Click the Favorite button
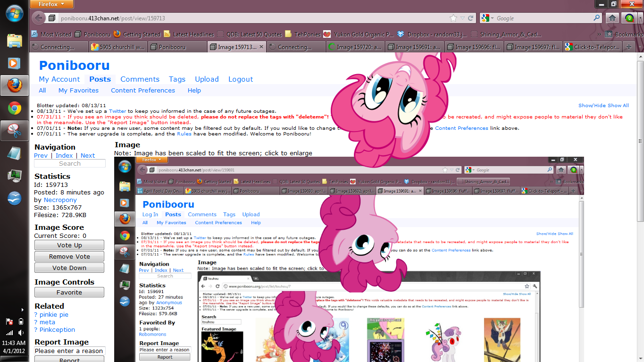644x362 pixels. [x=69, y=292]
